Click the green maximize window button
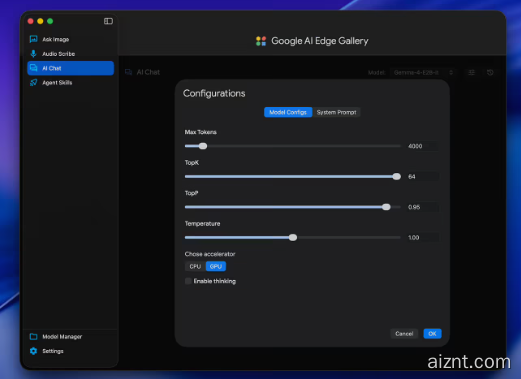This screenshot has width=521, height=379. (x=50, y=21)
